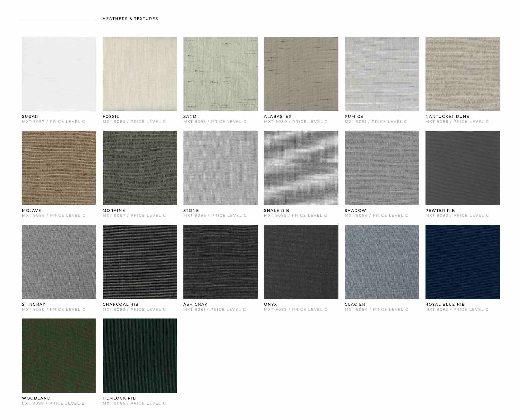520x420 pixels.
Task: Click the MORAINE name label
Action: click(114, 210)
